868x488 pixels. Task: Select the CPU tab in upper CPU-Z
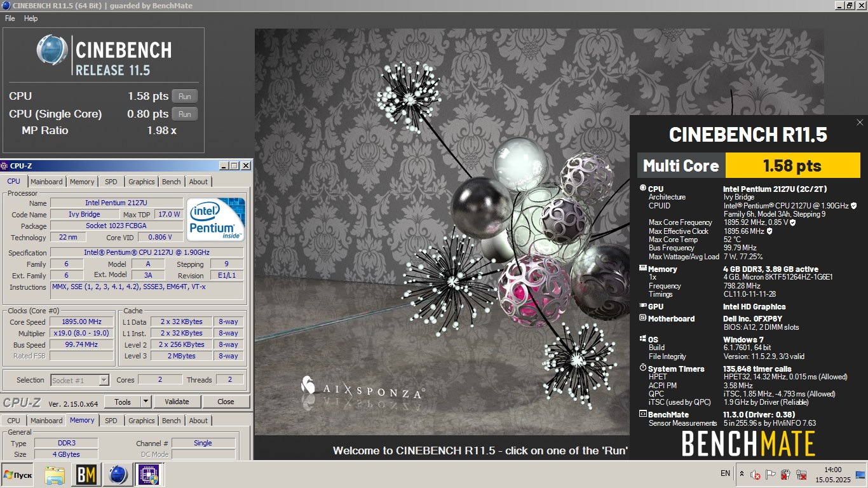point(14,181)
